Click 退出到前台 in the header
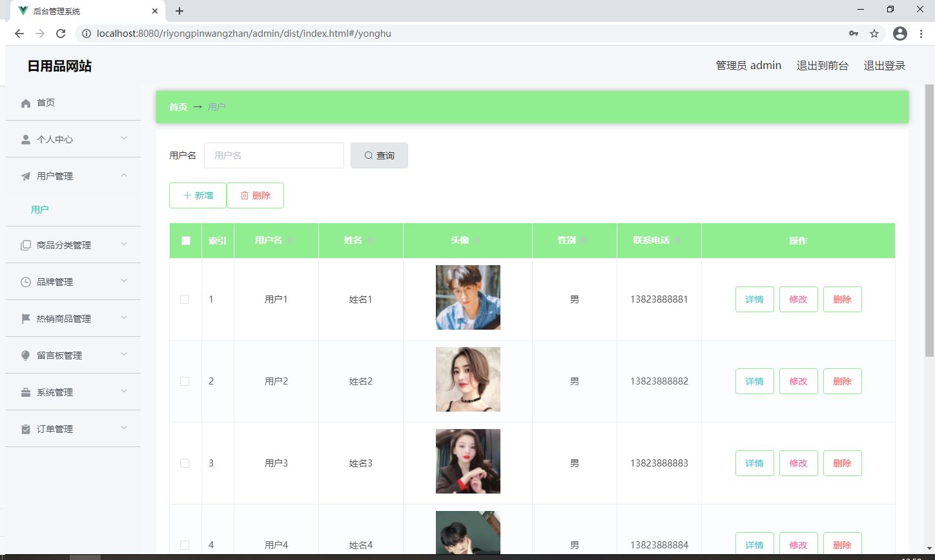The height and width of the screenshot is (560, 935). pyautogui.click(x=823, y=66)
